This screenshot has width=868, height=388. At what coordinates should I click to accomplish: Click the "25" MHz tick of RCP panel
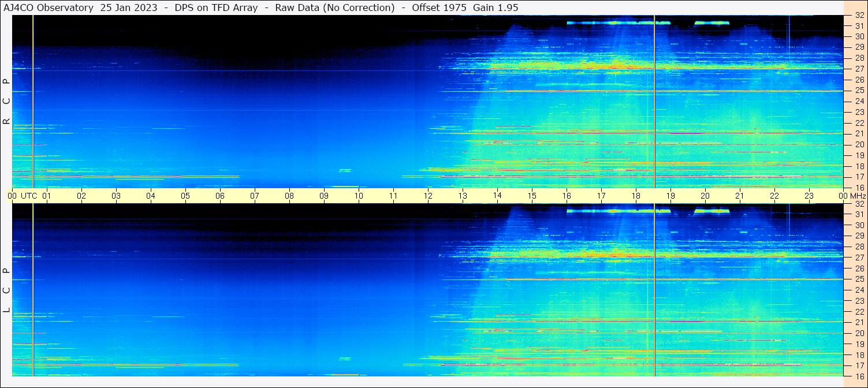pos(859,91)
